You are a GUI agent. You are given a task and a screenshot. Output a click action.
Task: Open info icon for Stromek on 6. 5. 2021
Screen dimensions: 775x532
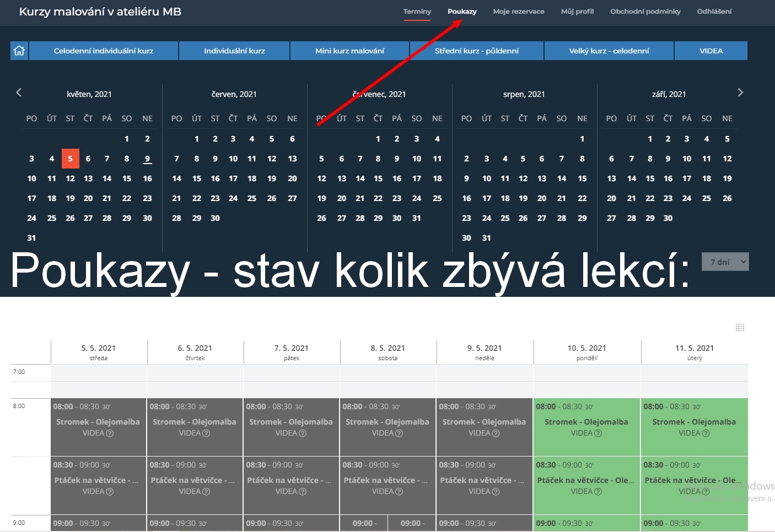tap(206, 433)
